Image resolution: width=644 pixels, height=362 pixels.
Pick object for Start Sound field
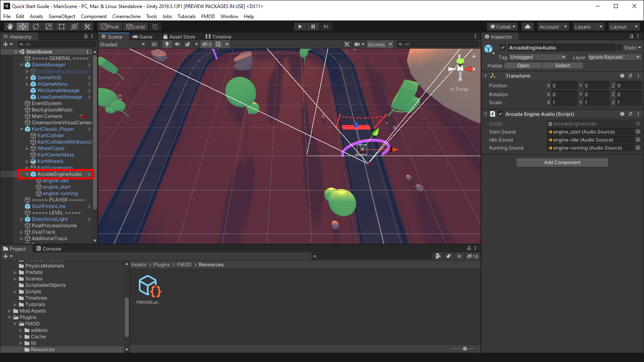click(638, 132)
